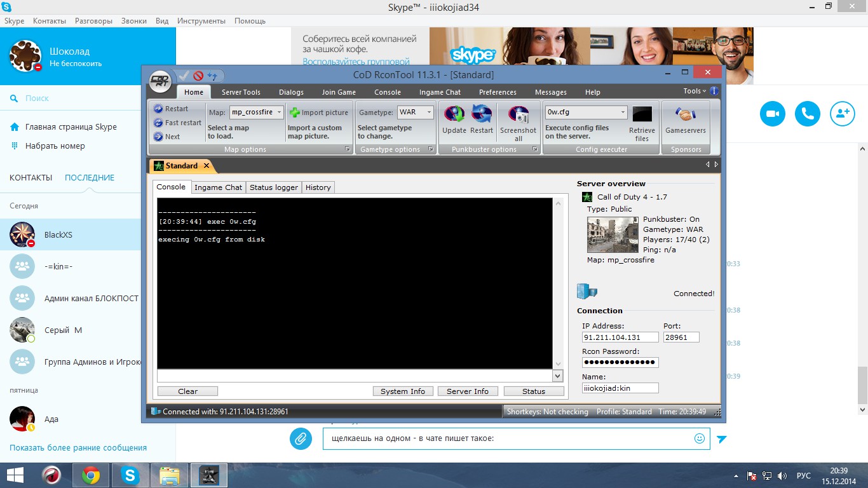
Task: Open the Tools dropdown menu in RconTool
Action: click(695, 91)
